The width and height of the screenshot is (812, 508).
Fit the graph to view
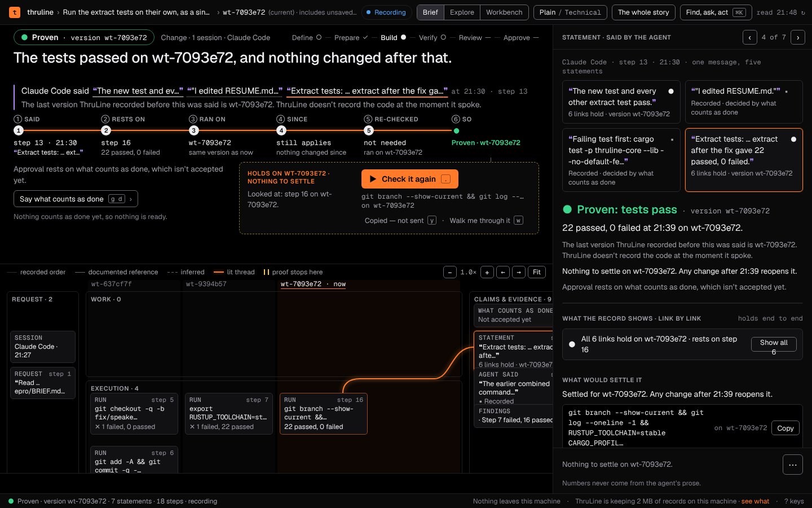[x=537, y=272]
